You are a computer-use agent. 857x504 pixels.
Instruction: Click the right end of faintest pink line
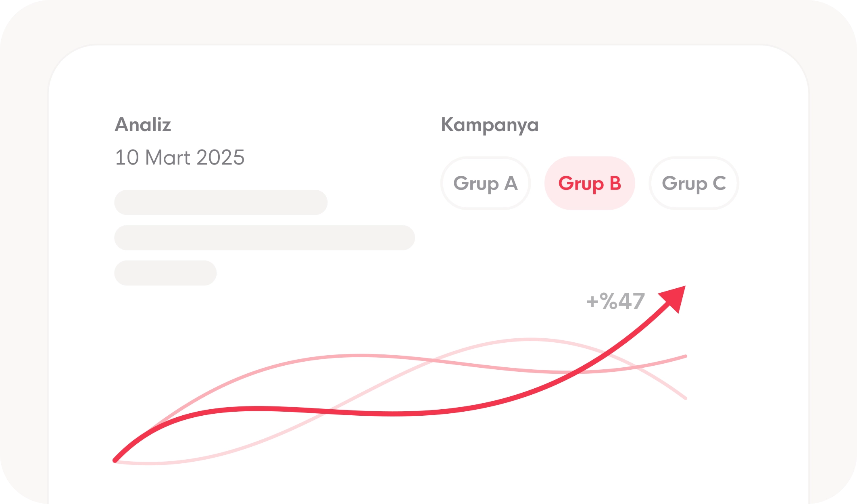click(685, 398)
